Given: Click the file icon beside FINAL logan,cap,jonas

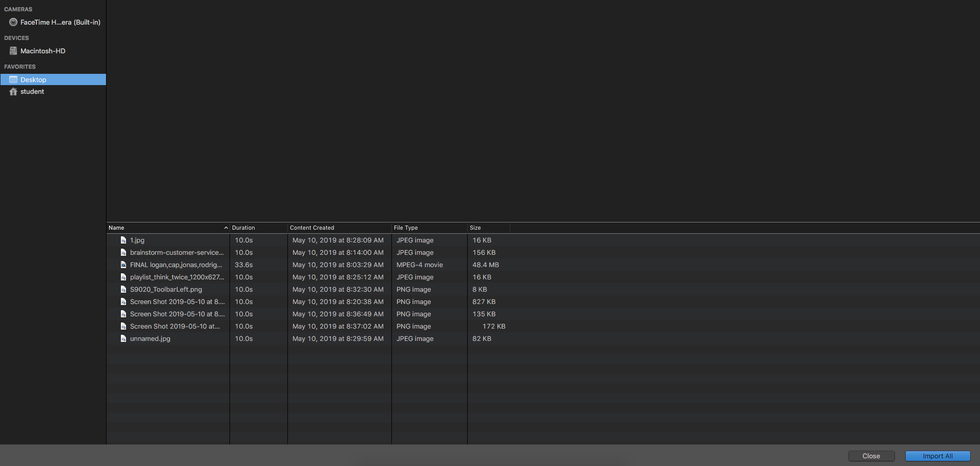Looking at the screenshot, I should click(123, 265).
